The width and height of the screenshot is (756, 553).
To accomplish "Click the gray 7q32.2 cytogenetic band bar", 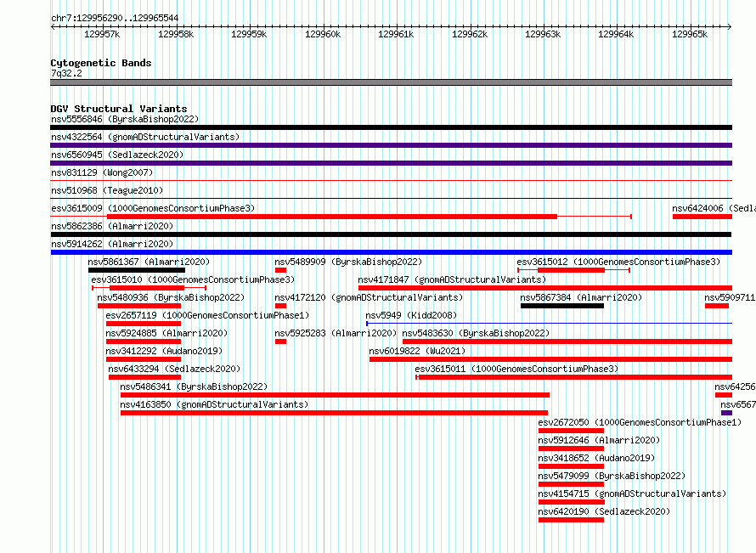I will coord(391,82).
